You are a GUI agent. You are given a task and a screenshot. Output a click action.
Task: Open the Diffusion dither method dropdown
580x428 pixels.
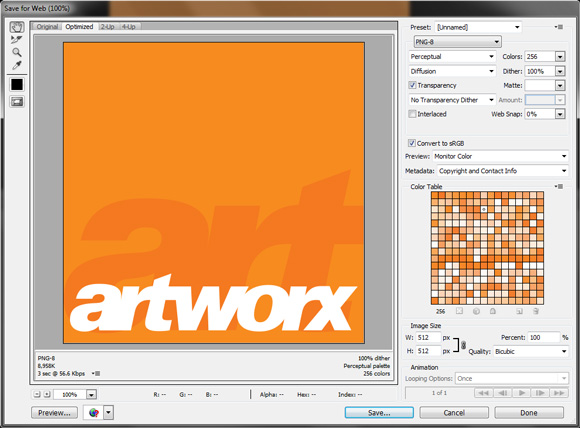click(452, 71)
